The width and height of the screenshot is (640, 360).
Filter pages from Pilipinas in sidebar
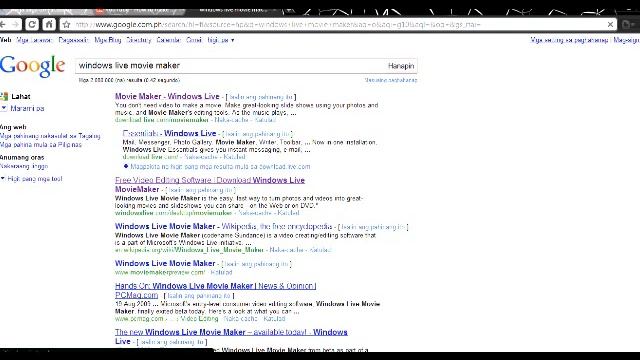41,145
